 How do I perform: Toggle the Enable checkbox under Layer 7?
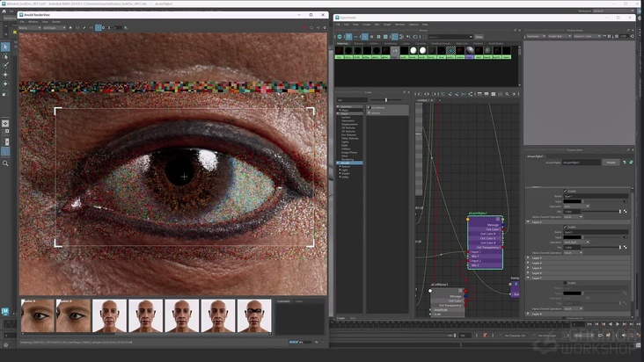coord(566,283)
